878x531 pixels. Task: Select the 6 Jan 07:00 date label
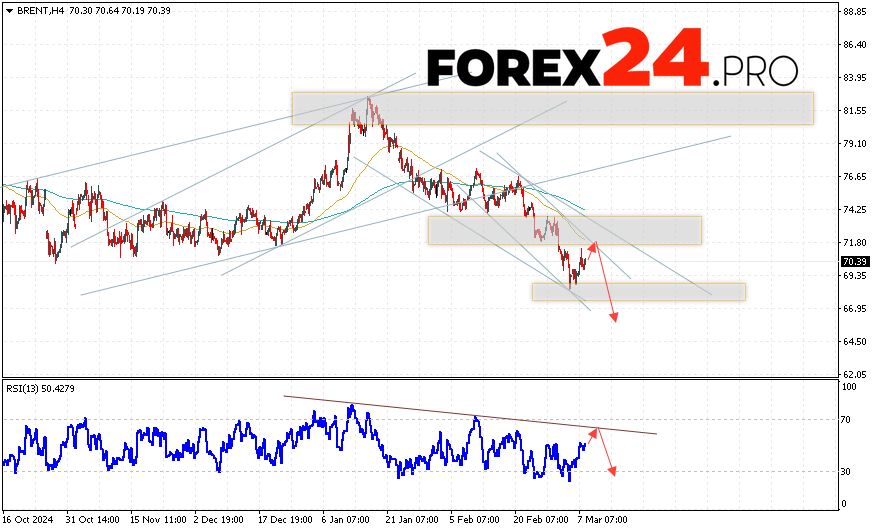tap(346, 520)
